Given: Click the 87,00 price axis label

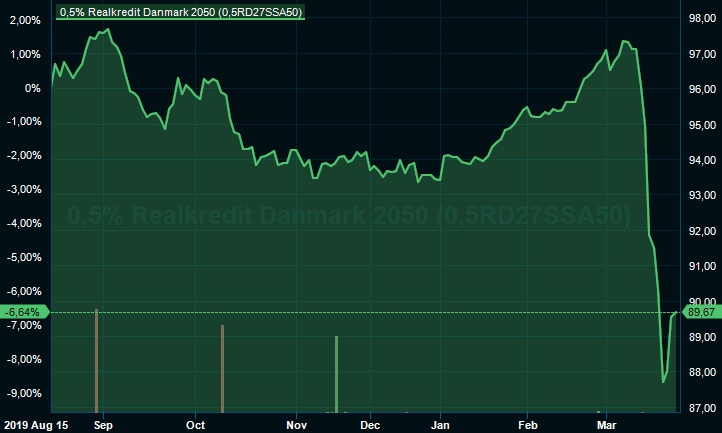Looking at the screenshot, I should tap(702, 407).
